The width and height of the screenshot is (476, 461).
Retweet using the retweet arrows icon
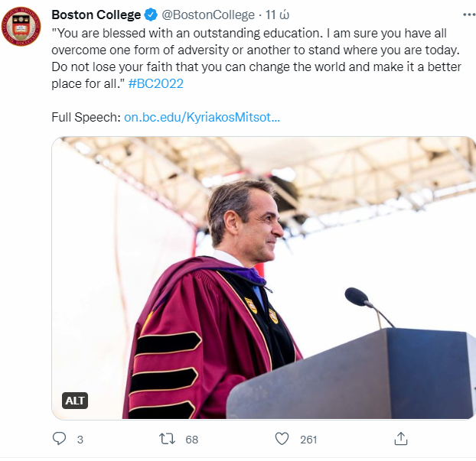point(166,439)
